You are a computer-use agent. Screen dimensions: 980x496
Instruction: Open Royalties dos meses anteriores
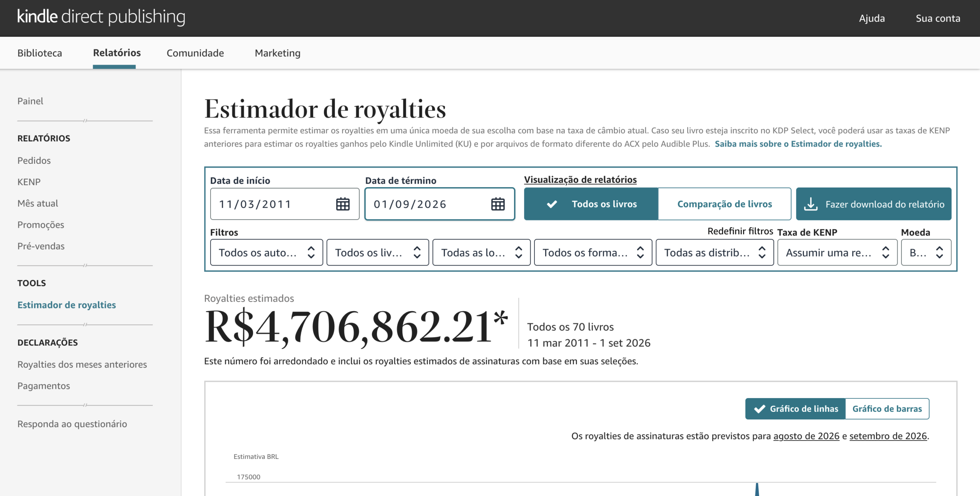82,364
